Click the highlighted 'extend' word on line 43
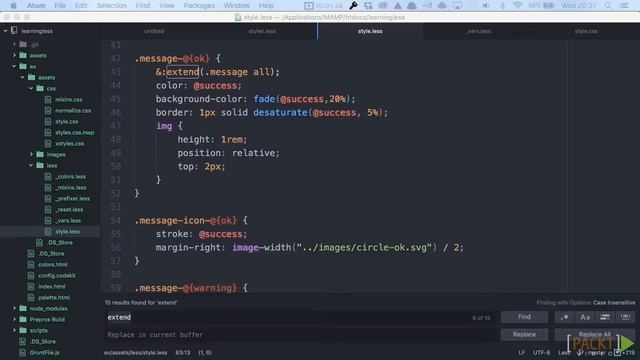Image resolution: width=640 pixels, height=360 pixels. pos(182,72)
